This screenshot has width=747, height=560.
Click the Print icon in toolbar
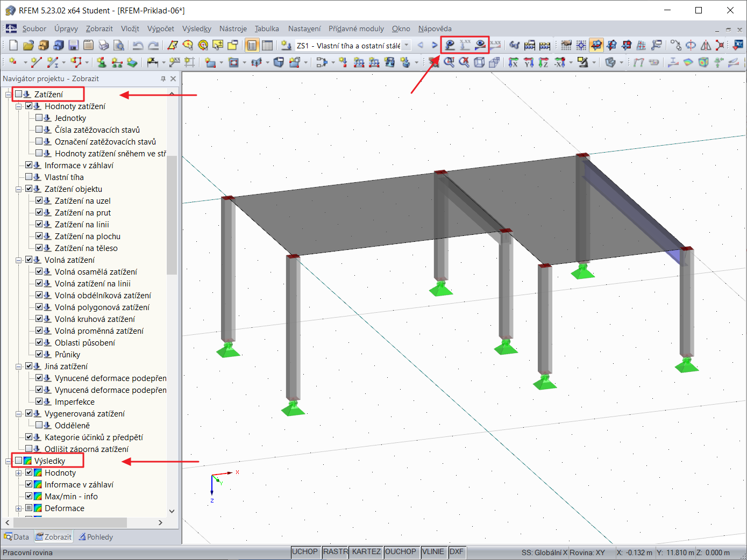coord(104,46)
